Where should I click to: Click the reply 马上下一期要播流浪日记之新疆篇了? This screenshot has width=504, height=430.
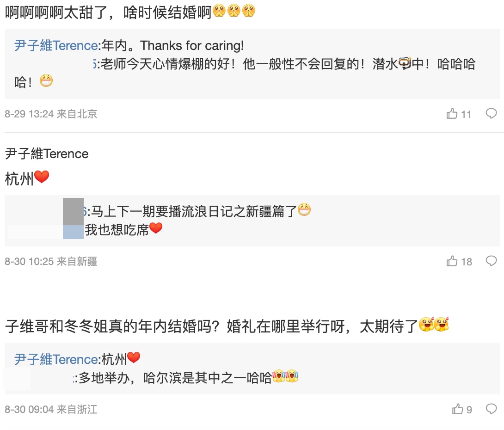pyautogui.click(x=193, y=212)
